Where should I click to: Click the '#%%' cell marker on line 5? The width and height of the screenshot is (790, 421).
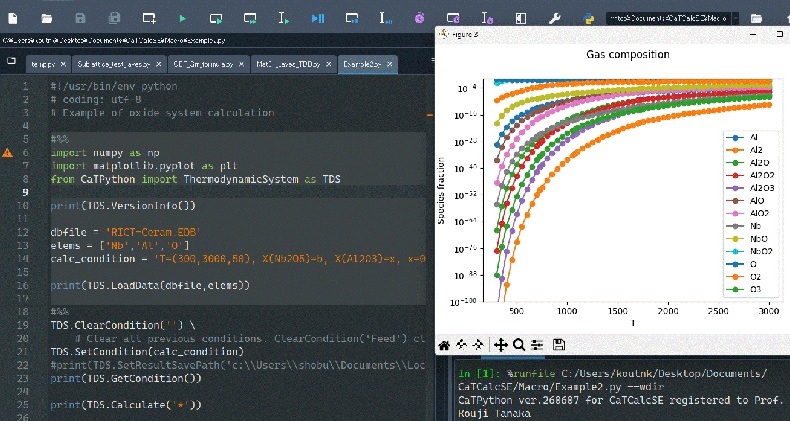point(59,139)
